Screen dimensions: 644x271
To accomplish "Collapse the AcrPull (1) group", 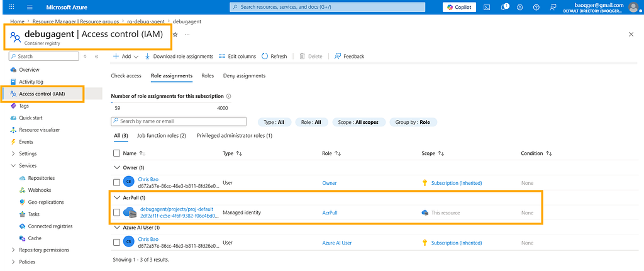I will coord(116,197).
